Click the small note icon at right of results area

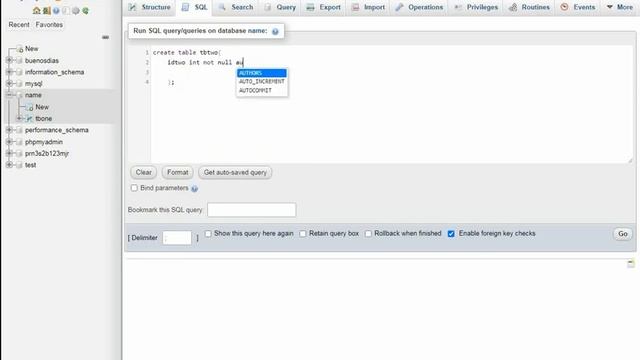pos(631,263)
